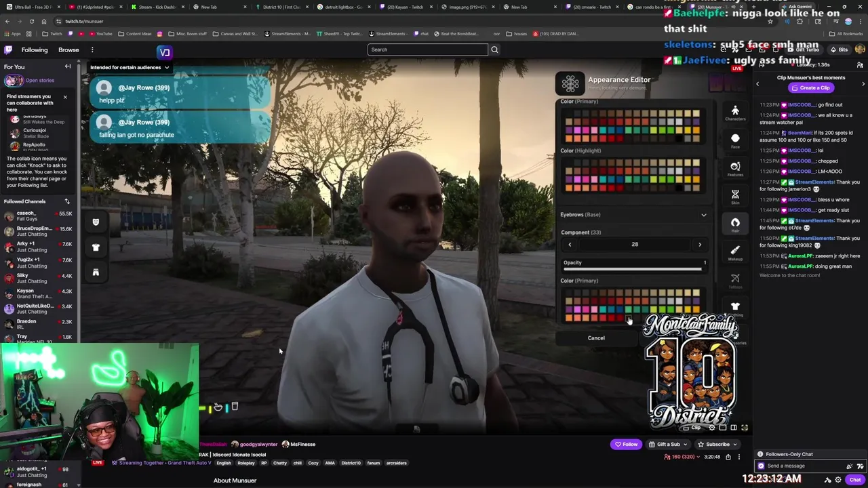Go to previous eyebrow component
The width and height of the screenshot is (868, 488).
(570, 245)
